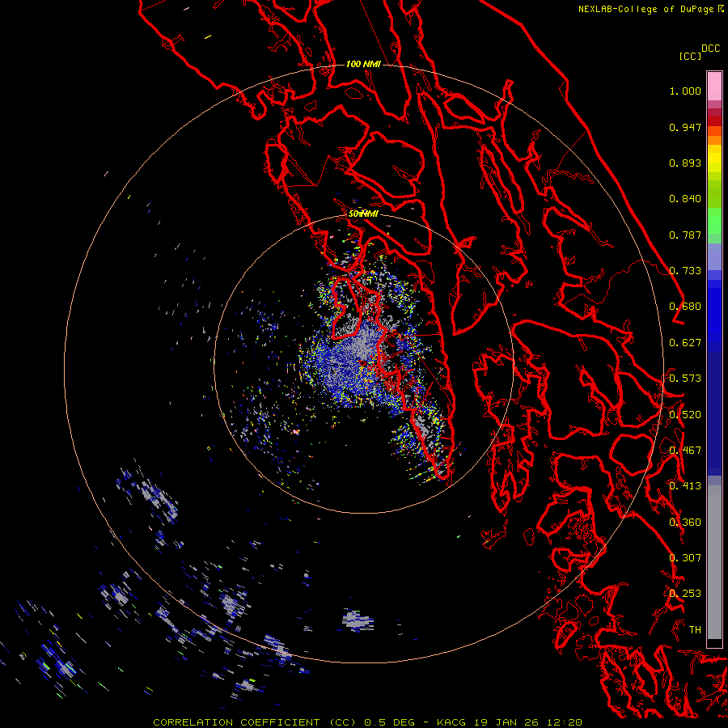728x728 pixels.
Task: Select the 0.893 color scale value
Action: coord(685,163)
